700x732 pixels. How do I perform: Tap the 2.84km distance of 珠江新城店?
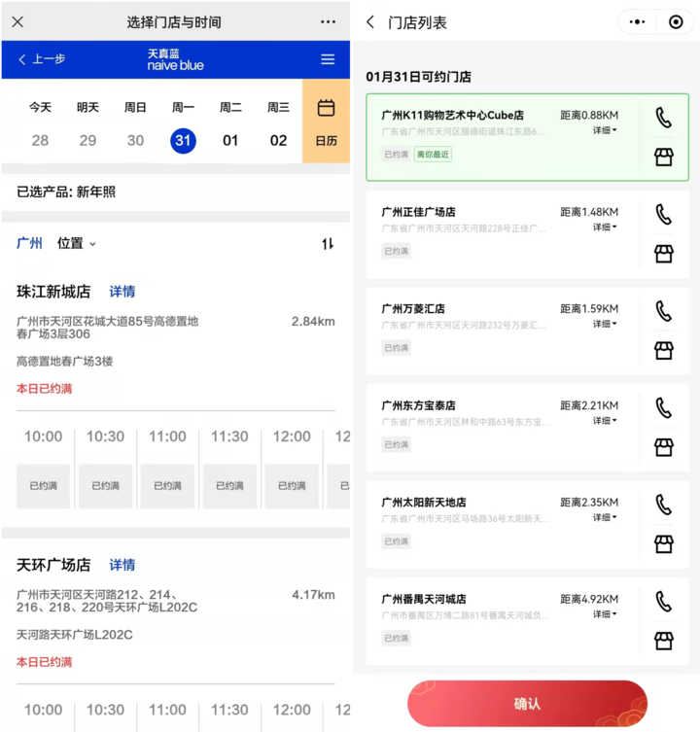point(313,321)
